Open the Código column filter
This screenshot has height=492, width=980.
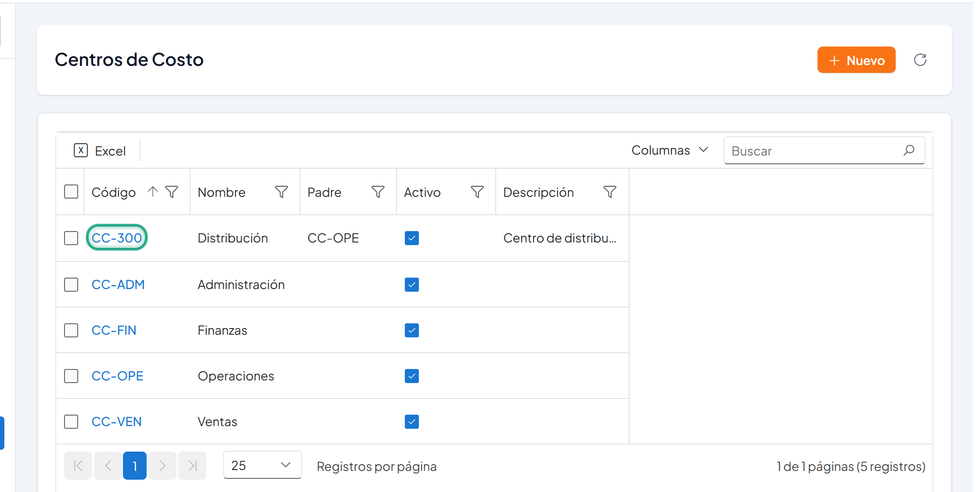pos(172,192)
